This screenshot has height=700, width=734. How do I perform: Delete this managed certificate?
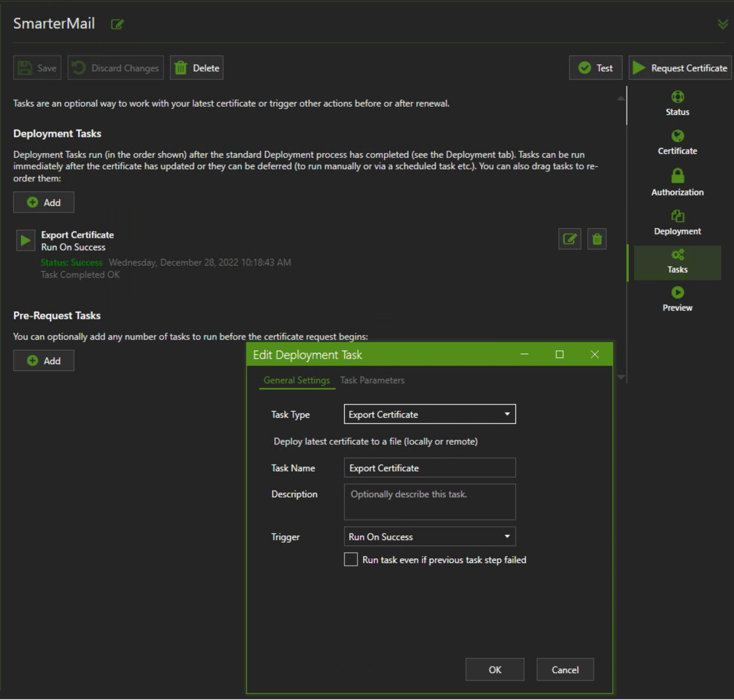point(197,68)
